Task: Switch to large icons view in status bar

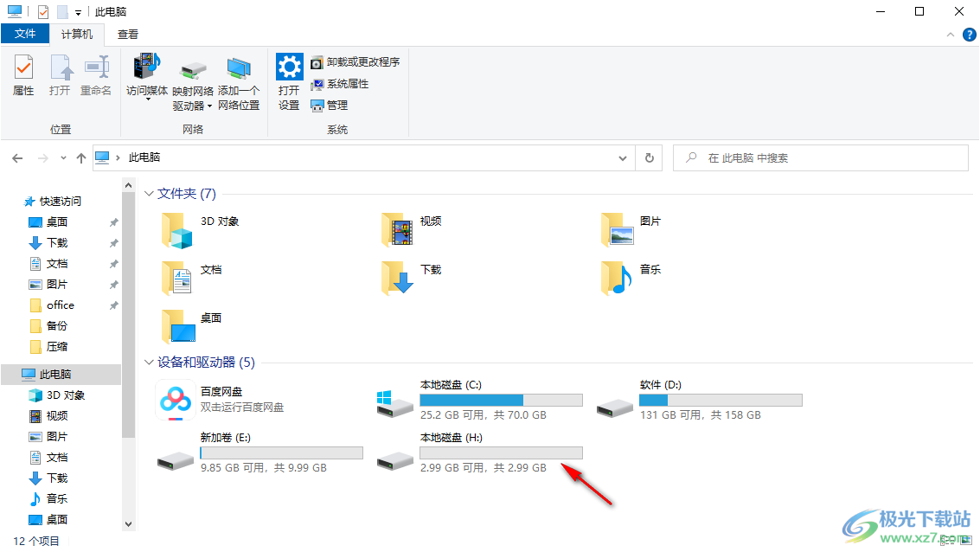Action: 966,540
